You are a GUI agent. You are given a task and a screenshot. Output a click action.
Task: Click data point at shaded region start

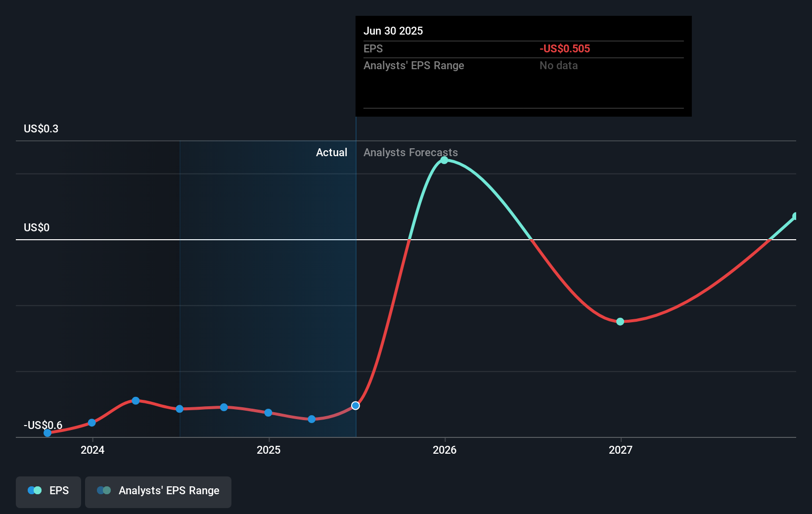(180, 409)
